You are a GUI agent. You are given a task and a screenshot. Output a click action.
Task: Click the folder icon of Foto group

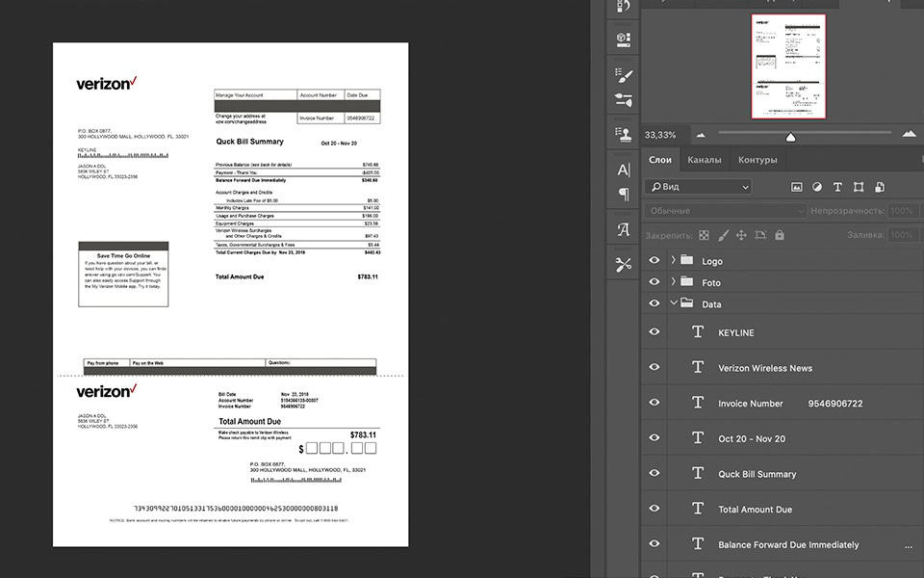[687, 282]
